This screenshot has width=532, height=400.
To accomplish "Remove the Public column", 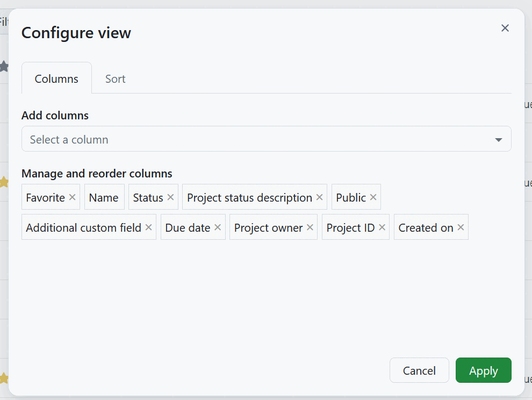I will pyautogui.click(x=373, y=197).
